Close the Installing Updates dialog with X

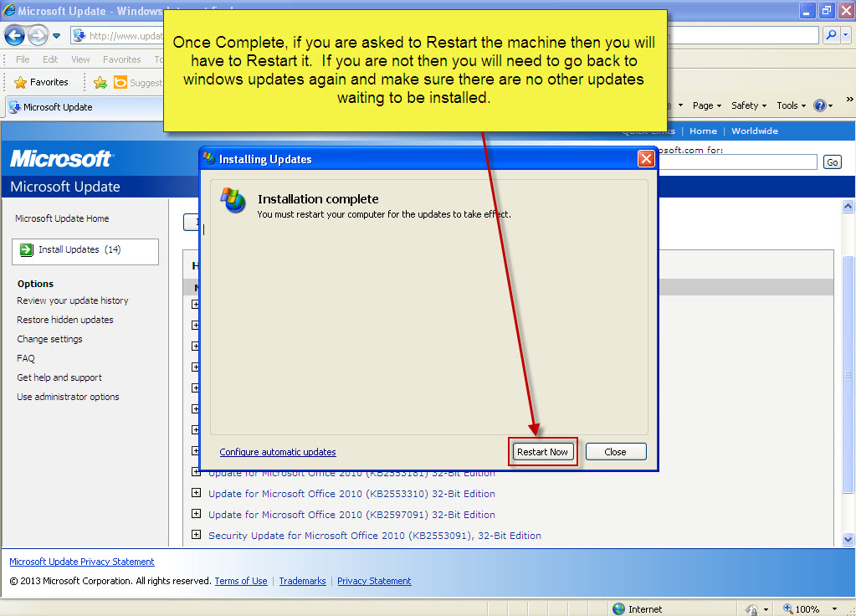click(x=646, y=159)
